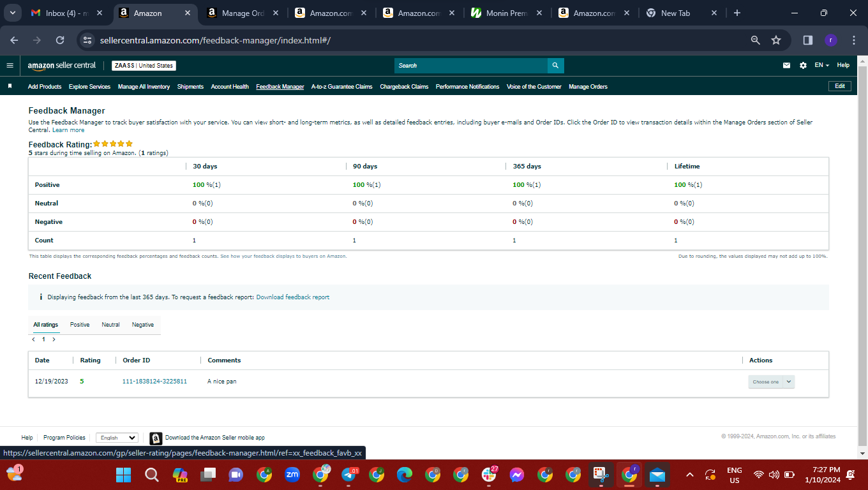
Task: Switch to the Monin Prem browser tab
Action: pyautogui.click(x=508, y=13)
